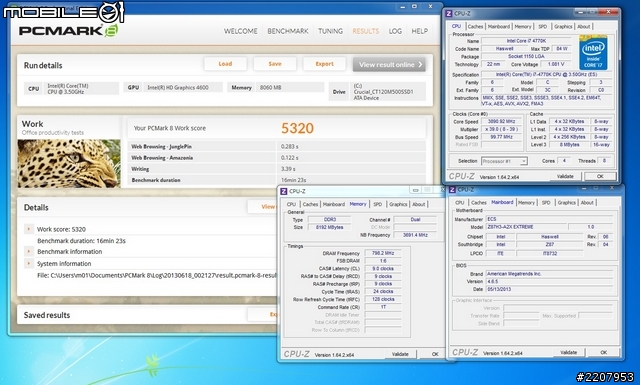Select the CPU tab in the CPU-Z Memory window
Viewport: 640px width, 385px height.
[291, 204]
